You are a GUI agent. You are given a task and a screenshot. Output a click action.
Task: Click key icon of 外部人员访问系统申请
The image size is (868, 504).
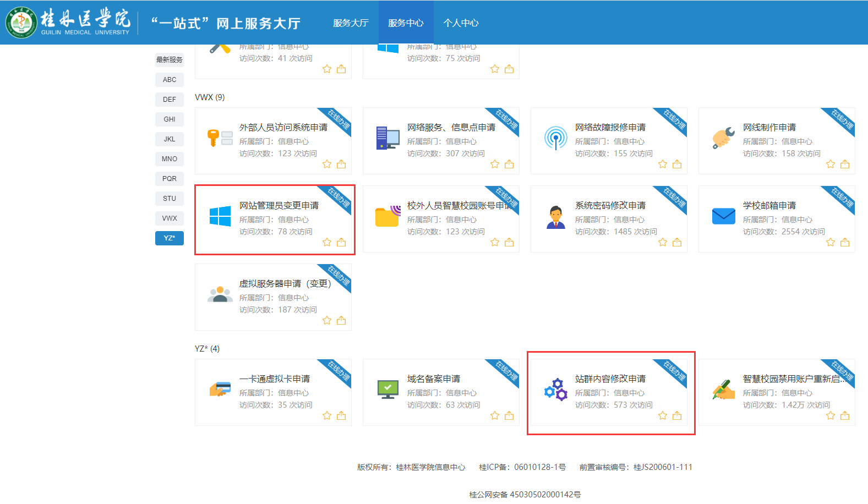[220, 138]
